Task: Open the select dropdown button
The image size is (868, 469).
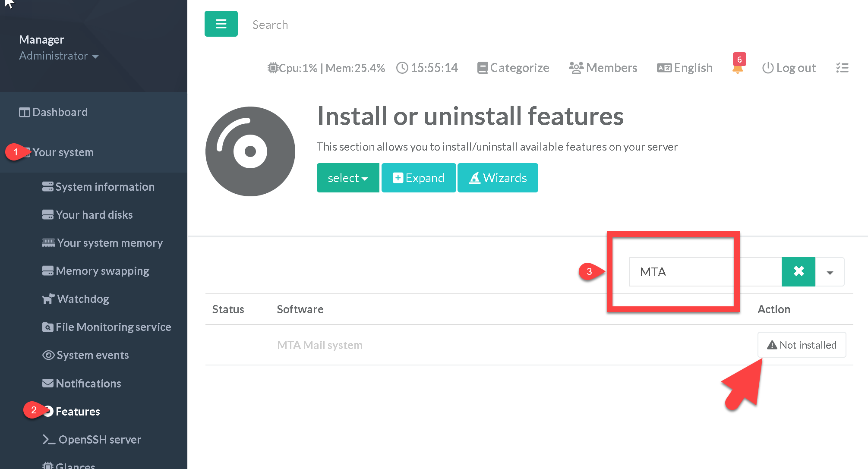Action: [x=348, y=178]
